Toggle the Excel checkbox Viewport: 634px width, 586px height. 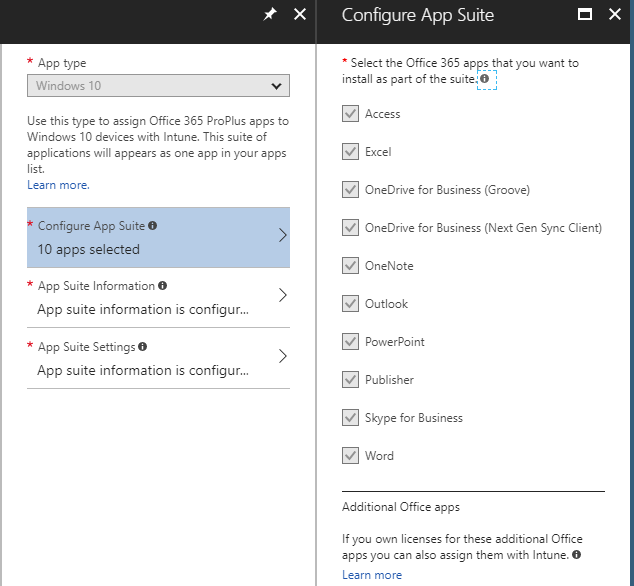[350, 152]
